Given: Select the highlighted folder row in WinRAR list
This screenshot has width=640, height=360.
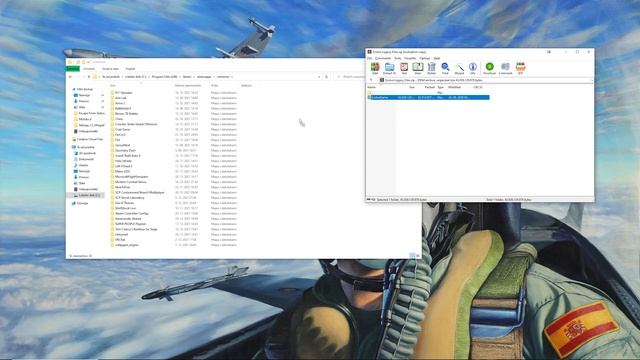Looking at the screenshot, I should (x=428, y=98).
